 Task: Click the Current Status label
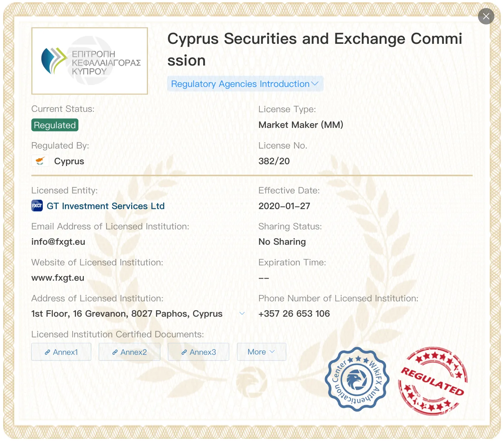tap(63, 109)
